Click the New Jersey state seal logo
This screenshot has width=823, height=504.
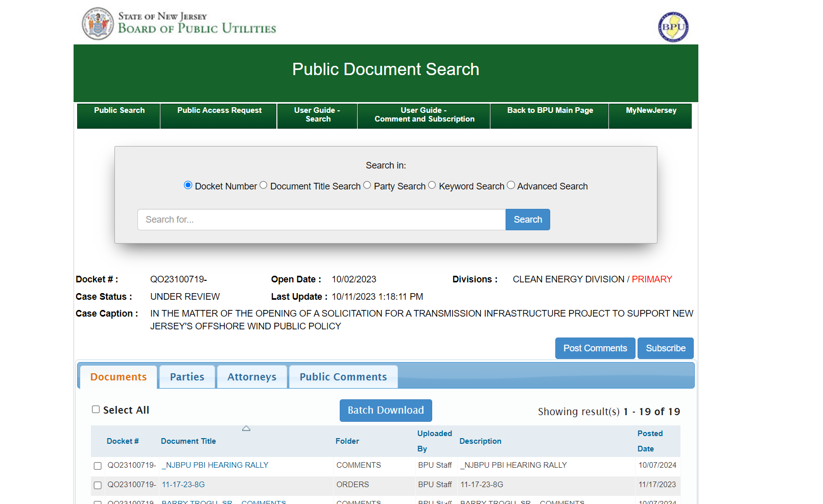pos(98,23)
